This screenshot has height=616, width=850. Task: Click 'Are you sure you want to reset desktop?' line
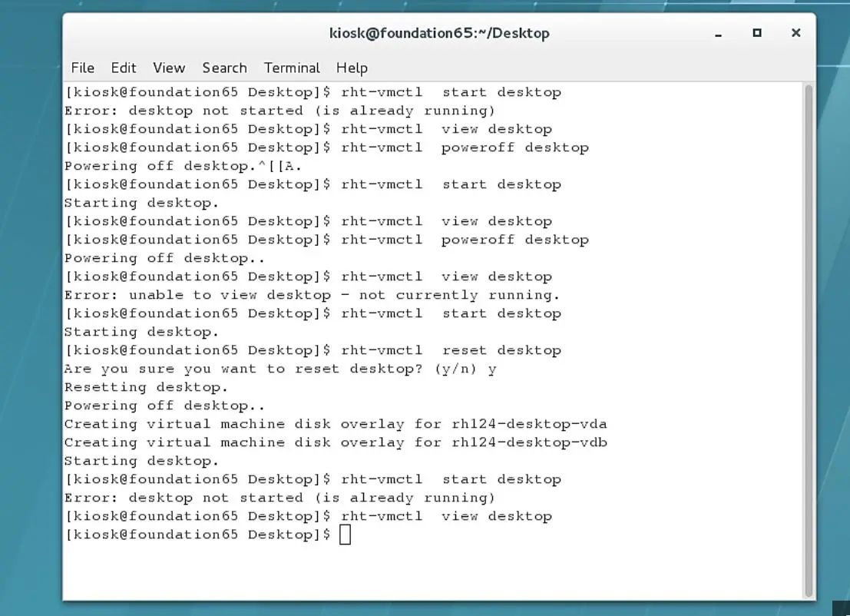(x=280, y=369)
